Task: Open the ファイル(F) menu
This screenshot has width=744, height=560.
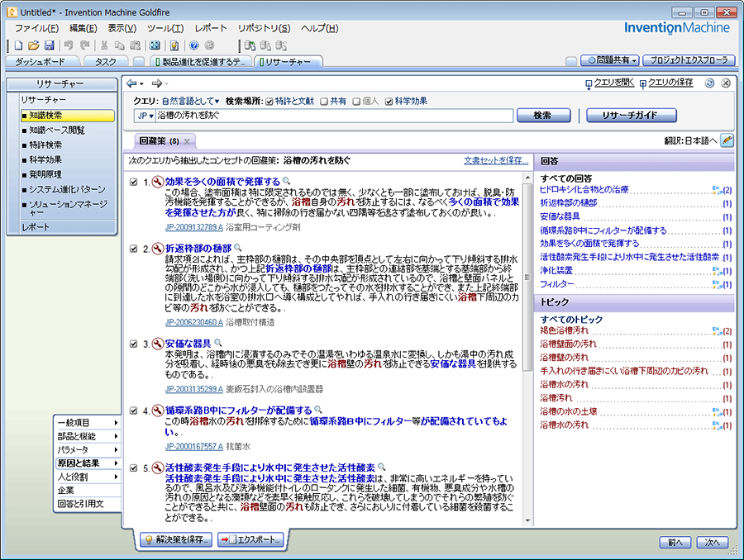Action: point(36,28)
